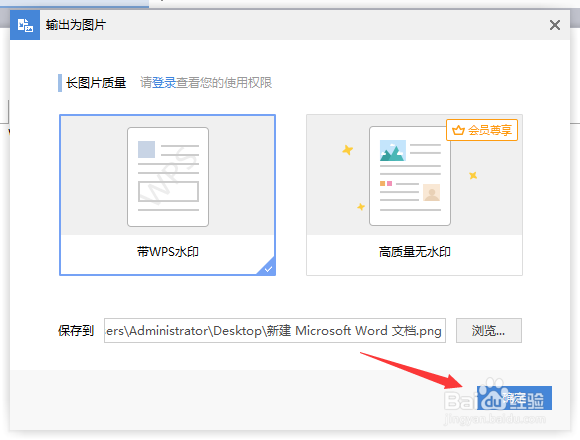Screen dimensions: 580x440
Task: Focus the 保存到 file path field
Action: (x=274, y=330)
